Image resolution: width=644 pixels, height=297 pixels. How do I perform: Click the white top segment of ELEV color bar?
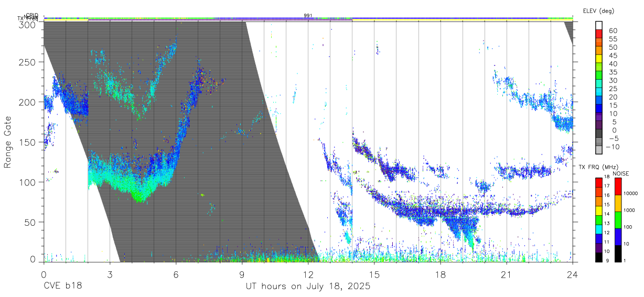click(x=599, y=26)
